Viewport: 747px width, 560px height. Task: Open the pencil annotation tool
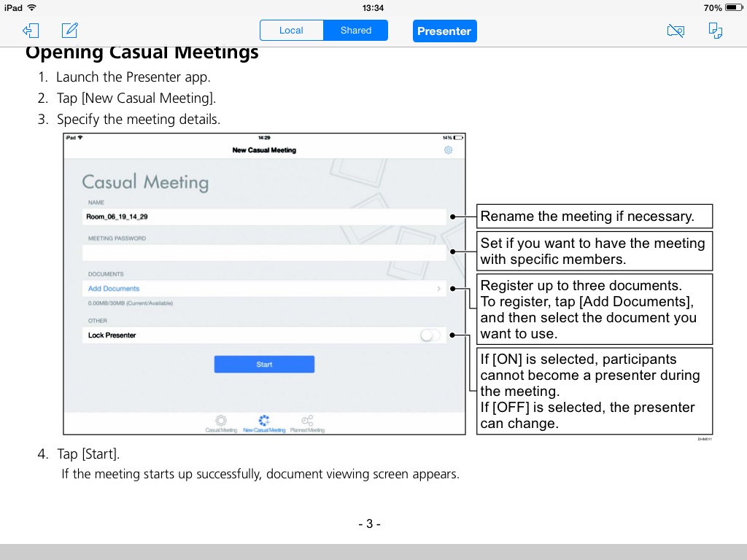[x=70, y=31]
